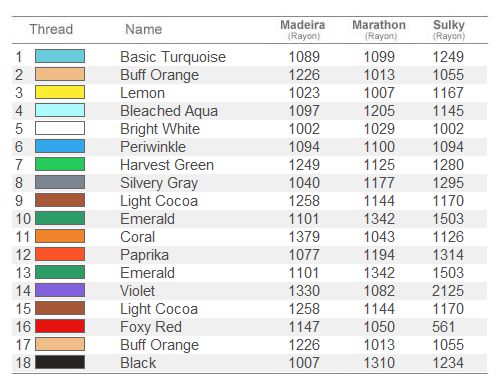Select the Coral thread name
This screenshot has height=384, width=500.
pos(137,237)
